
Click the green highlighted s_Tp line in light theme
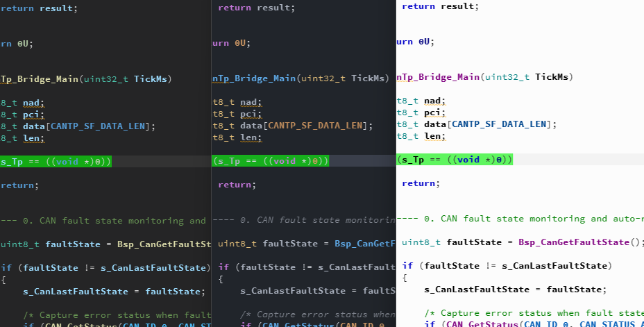[x=455, y=160]
